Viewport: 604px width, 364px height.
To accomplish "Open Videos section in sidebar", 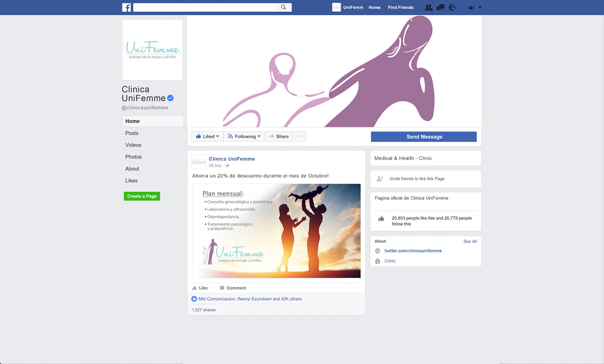I will (x=133, y=145).
